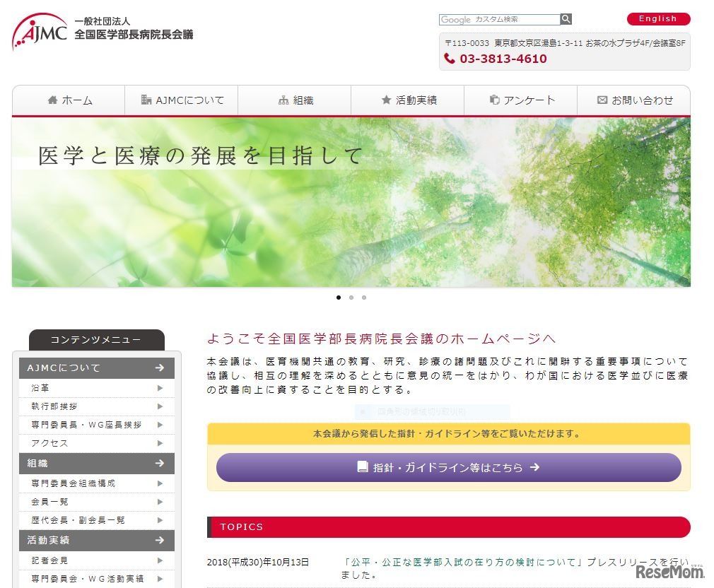Switch to the second carousel slide dot
This screenshot has width=714, height=588.
pyautogui.click(x=351, y=298)
